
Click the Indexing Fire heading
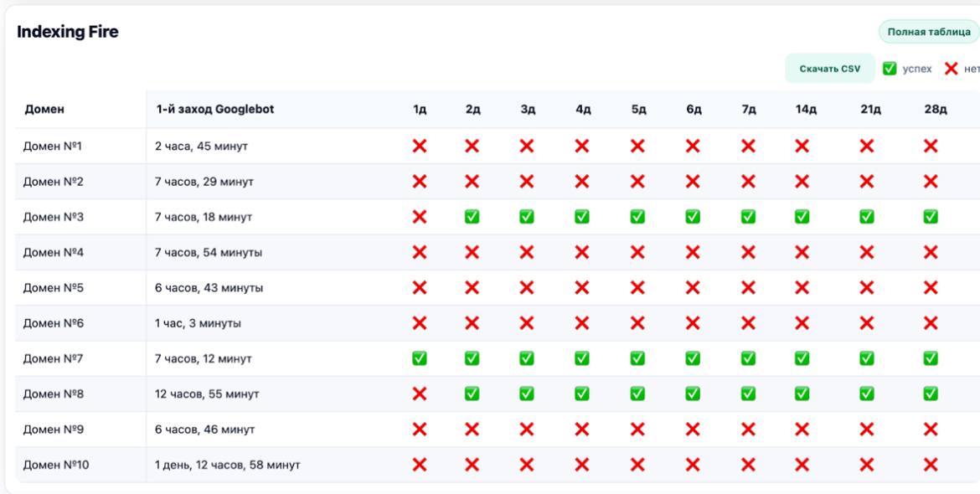68,32
